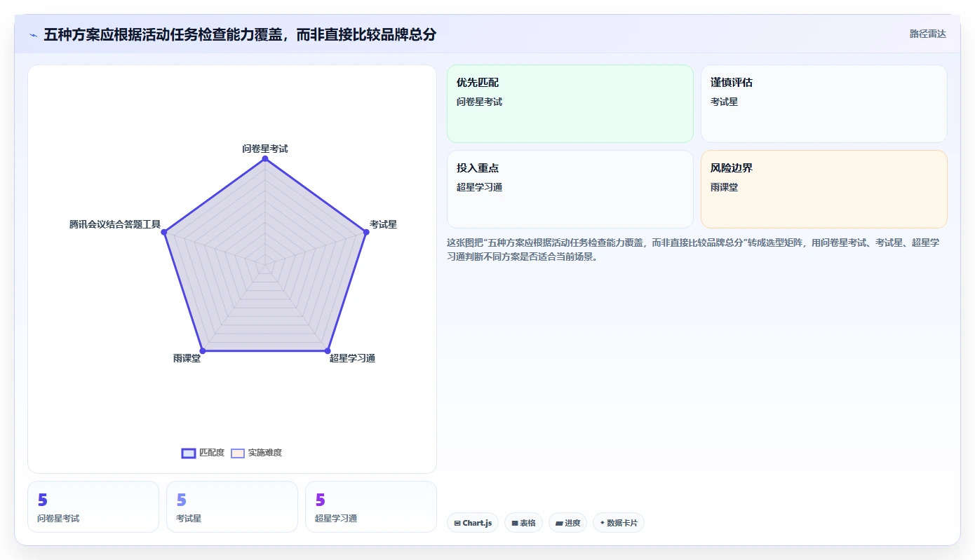Image resolution: width=975 pixels, height=560 pixels.
Task: Open the 风险边界 card
Action: pos(824,189)
